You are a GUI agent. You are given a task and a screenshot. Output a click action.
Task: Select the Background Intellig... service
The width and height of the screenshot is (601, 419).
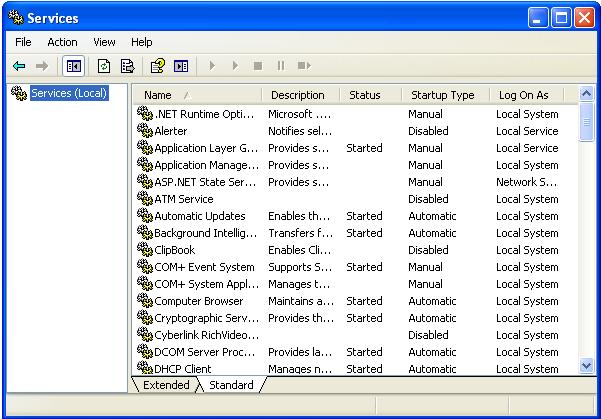[205, 233]
